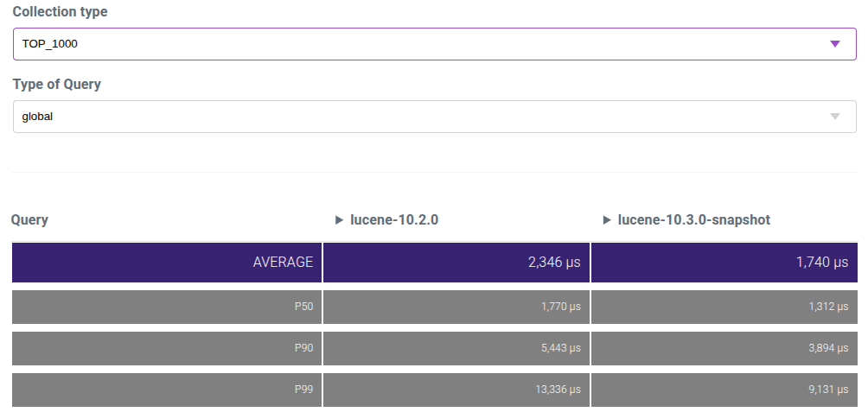868x412 pixels.
Task: Expand the lucene-10.3.0-snapshot column triangle
Action: tap(607, 220)
